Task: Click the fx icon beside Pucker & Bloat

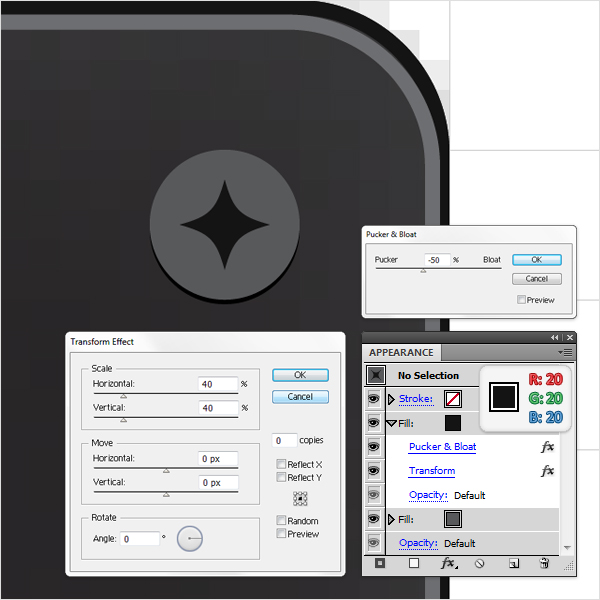Action: click(548, 447)
